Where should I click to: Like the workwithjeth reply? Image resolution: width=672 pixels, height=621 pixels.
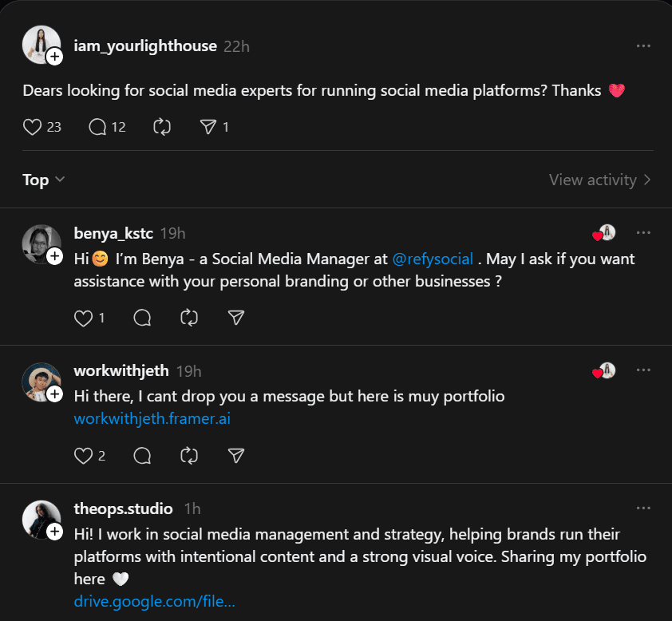point(83,456)
